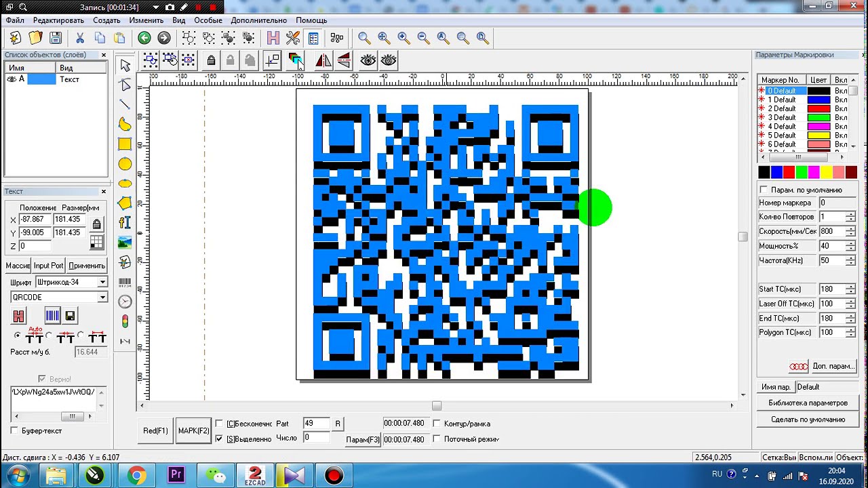Click the Сделать по умолчанию button
Viewport: 868px width, 488px height.
(x=808, y=420)
